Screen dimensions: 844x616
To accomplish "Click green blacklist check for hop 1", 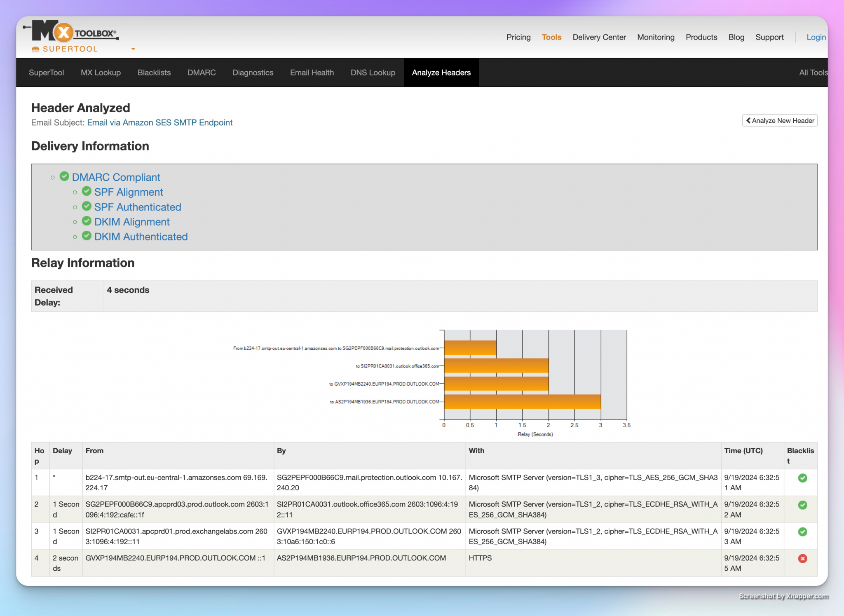I will pos(802,478).
